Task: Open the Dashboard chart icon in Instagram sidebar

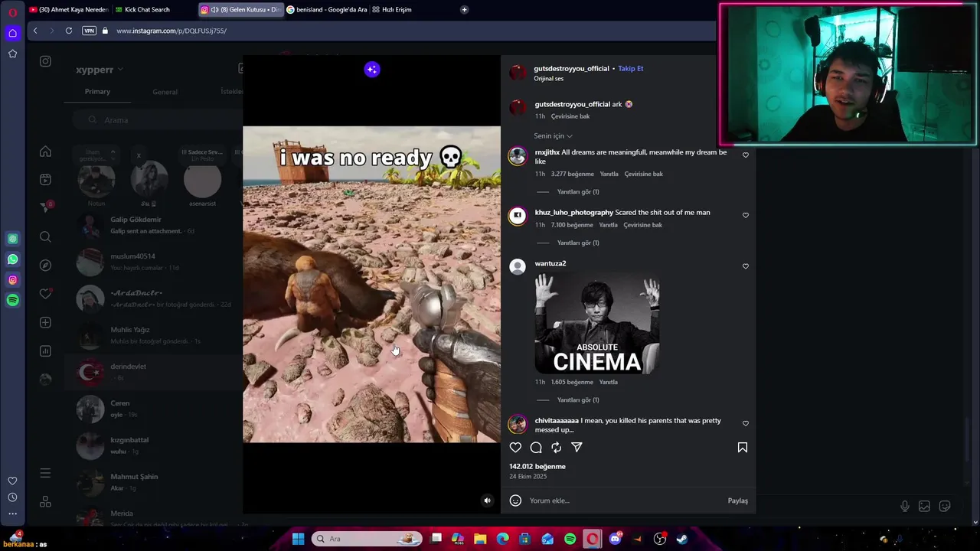Action: (x=45, y=351)
